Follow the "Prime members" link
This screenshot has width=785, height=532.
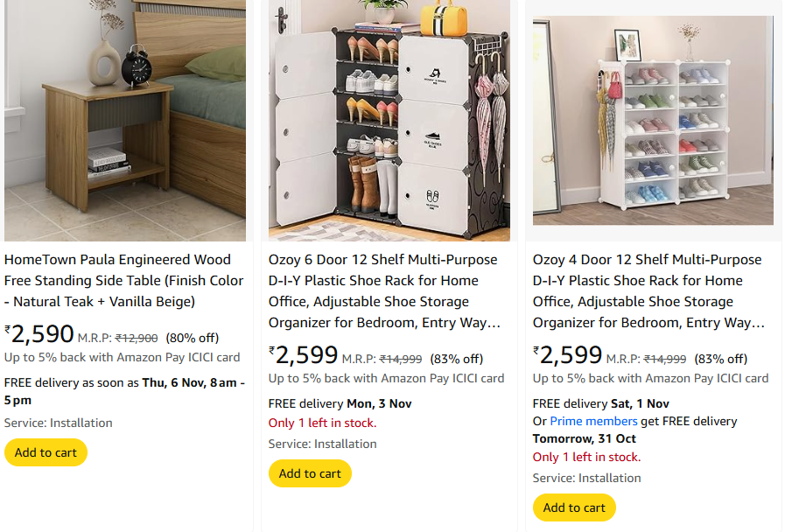point(593,421)
